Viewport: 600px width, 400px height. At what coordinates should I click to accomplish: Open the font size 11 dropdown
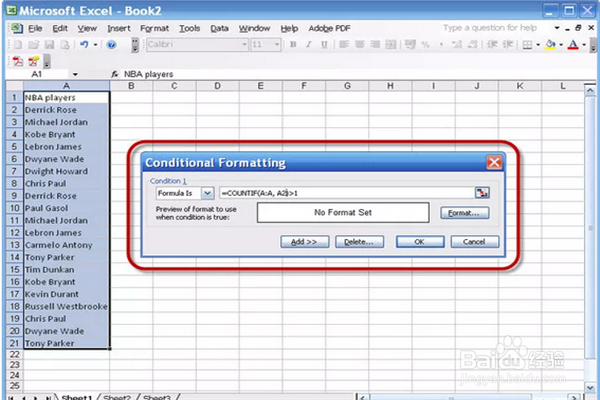(277, 45)
